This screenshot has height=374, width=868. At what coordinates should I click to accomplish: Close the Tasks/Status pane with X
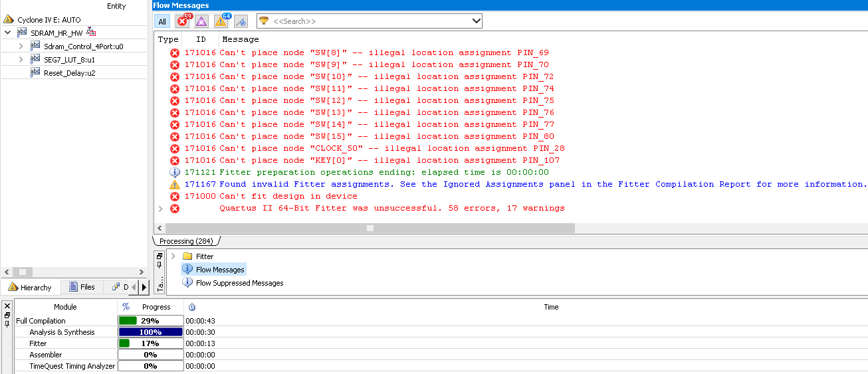pyautogui.click(x=7, y=306)
